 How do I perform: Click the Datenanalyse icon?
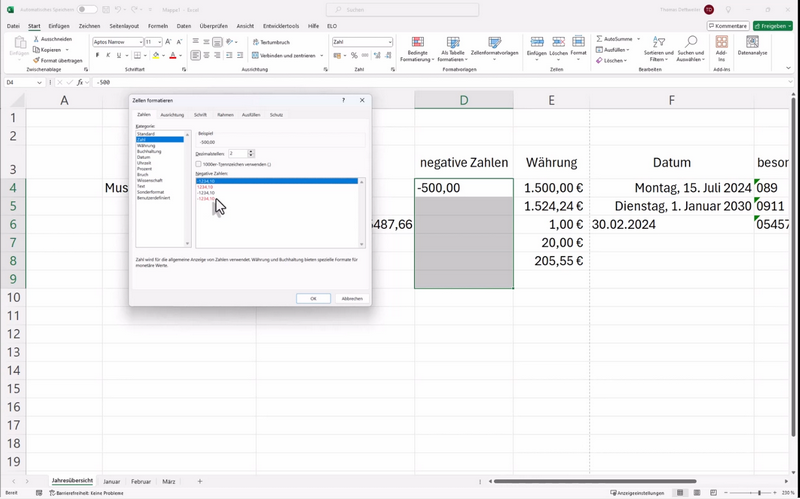pyautogui.click(x=752, y=46)
